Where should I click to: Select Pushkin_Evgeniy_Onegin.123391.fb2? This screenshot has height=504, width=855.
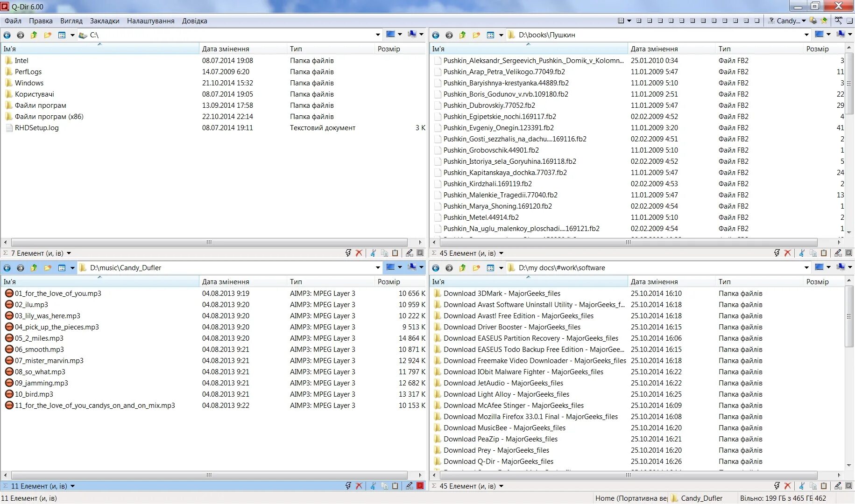tap(498, 128)
